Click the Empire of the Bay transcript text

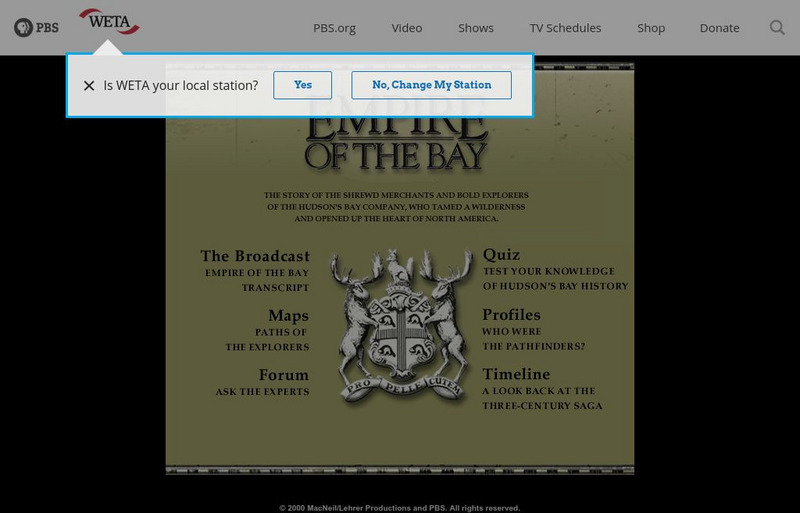click(257, 280)
